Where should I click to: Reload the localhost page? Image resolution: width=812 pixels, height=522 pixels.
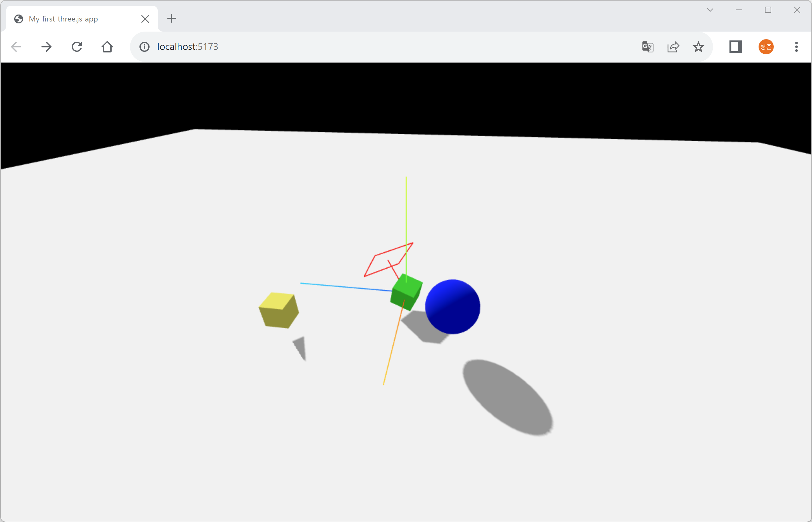(x=77, y=46)
